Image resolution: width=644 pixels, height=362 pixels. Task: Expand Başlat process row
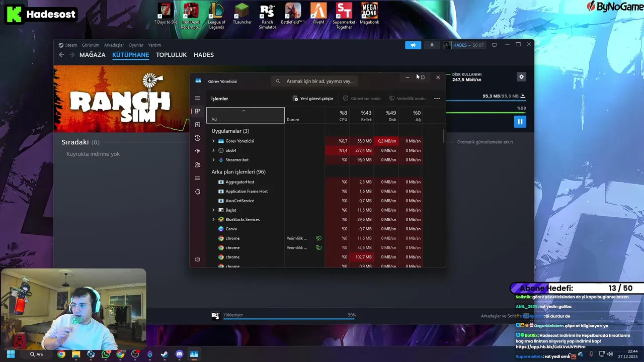pos(213,210)
